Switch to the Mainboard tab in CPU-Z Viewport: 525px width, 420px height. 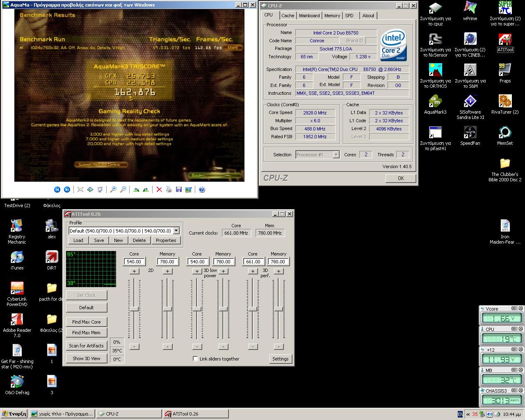point(309,16)
